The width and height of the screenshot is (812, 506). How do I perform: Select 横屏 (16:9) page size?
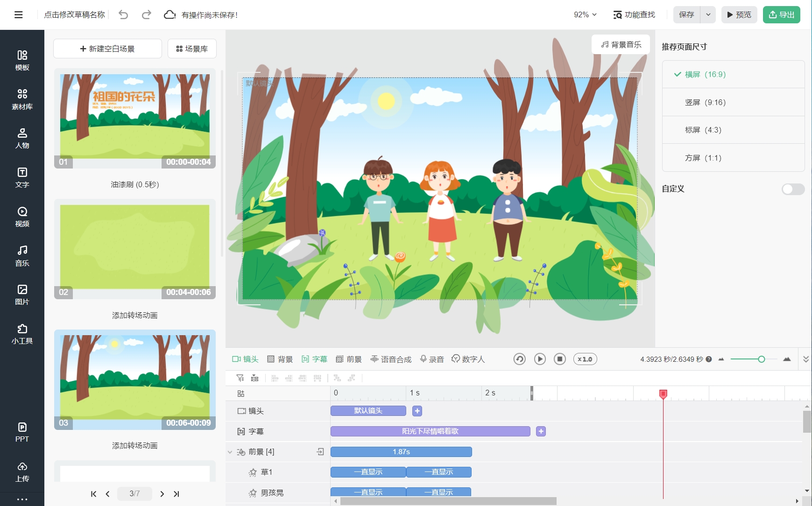(733, 74)
